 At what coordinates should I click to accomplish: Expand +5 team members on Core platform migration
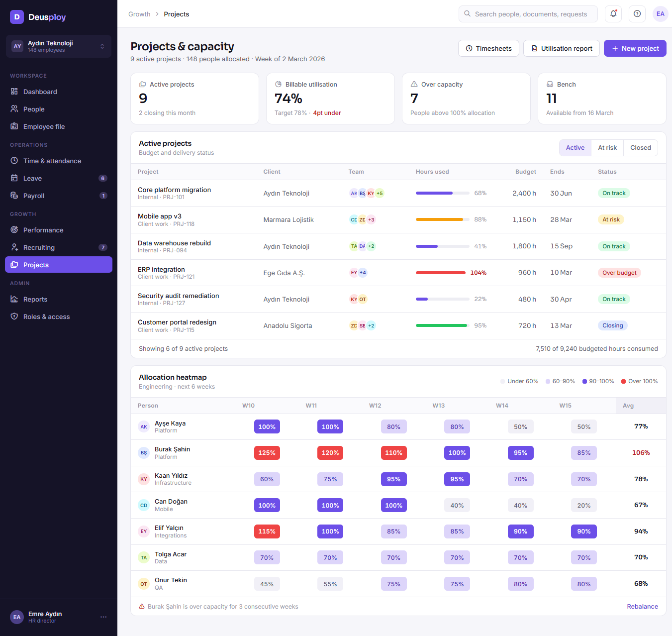[380, 193]
